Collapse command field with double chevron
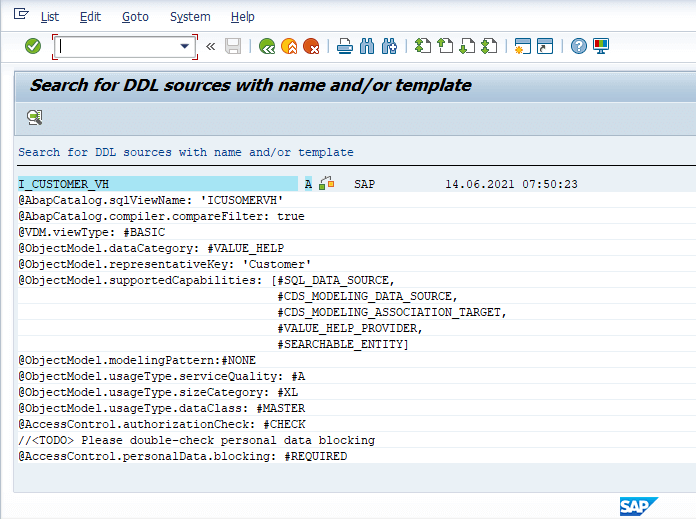This screenshot has height=519, width=696. [211, 46]
